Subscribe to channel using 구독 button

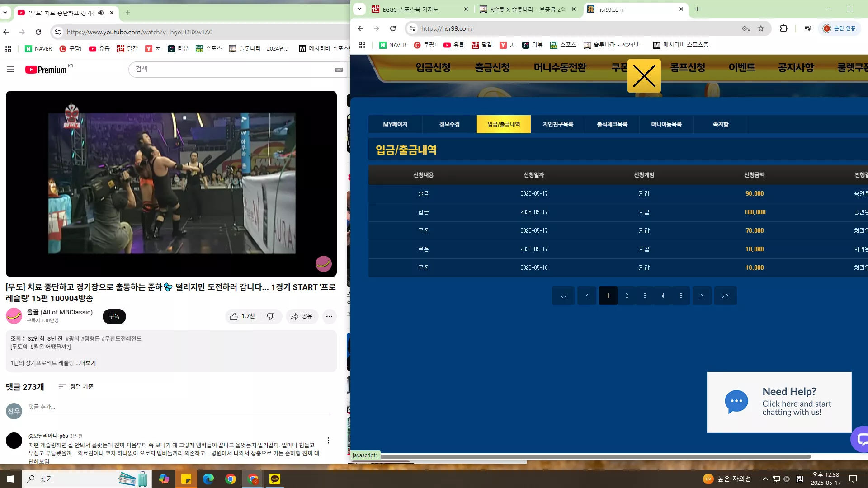(114, 316)
